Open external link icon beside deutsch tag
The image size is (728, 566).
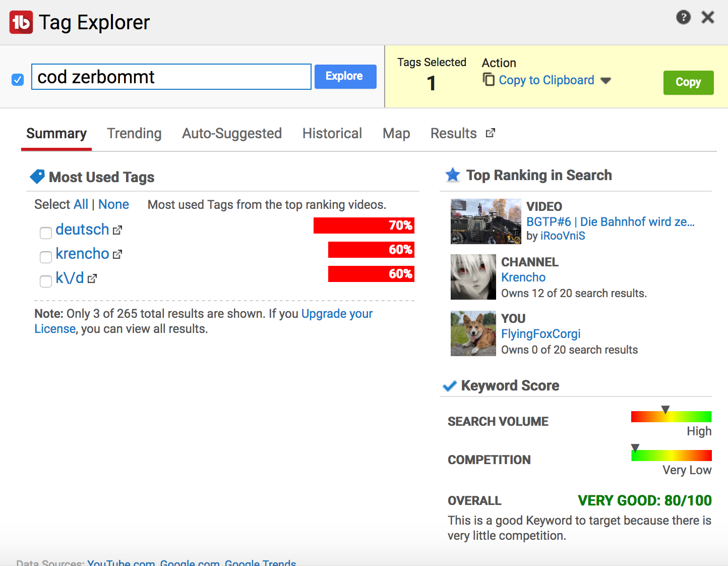(x=117, y=231)
